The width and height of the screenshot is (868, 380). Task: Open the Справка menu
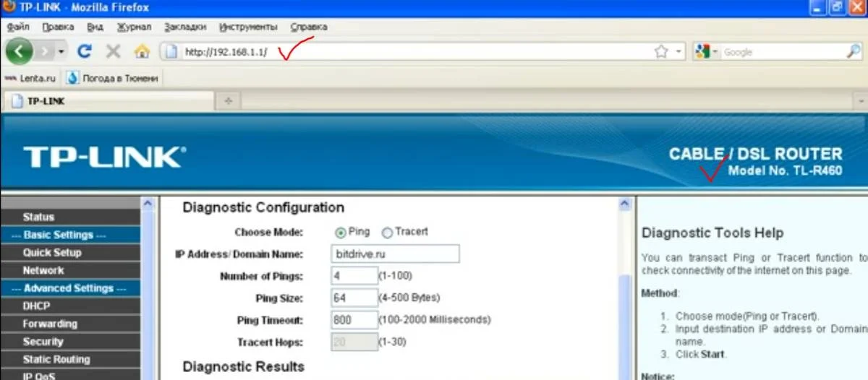pyautogui.click(x=309, y=27)
